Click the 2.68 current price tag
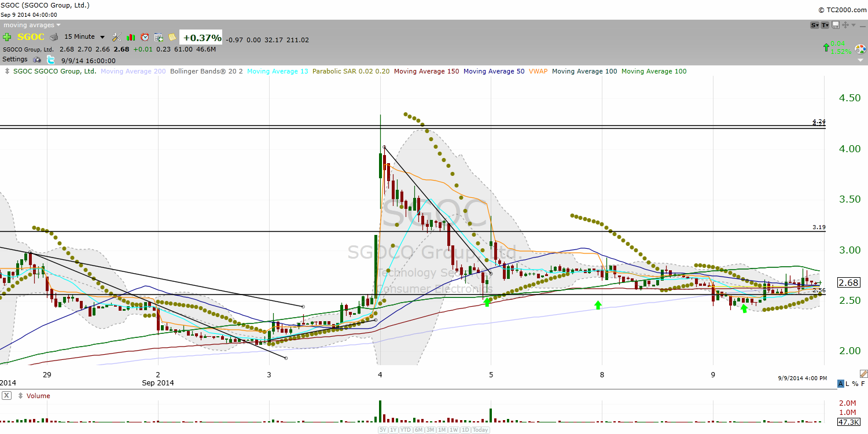This screenshot has width=868, height=434. pos(848,282)
